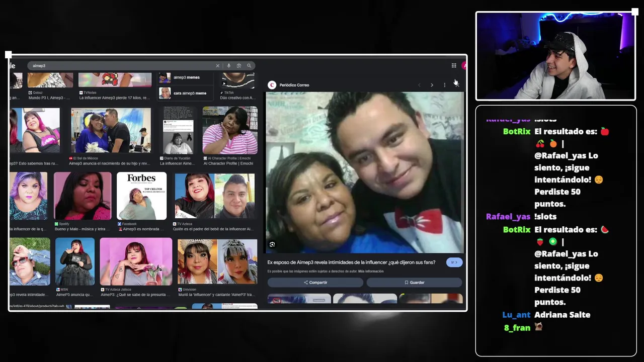Open the three-dot options in preview panel
644x362 pixels.
[444, 85]
